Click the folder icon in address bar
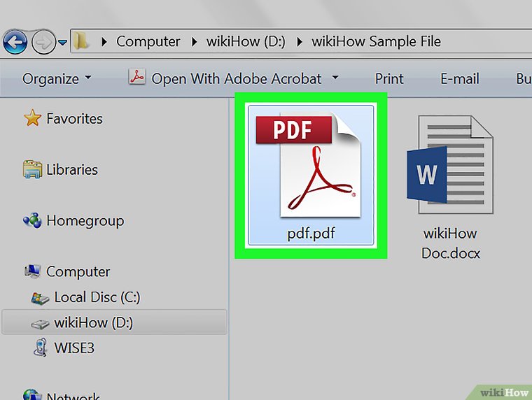The image size is (532, 400). click(x=83, y=41)
